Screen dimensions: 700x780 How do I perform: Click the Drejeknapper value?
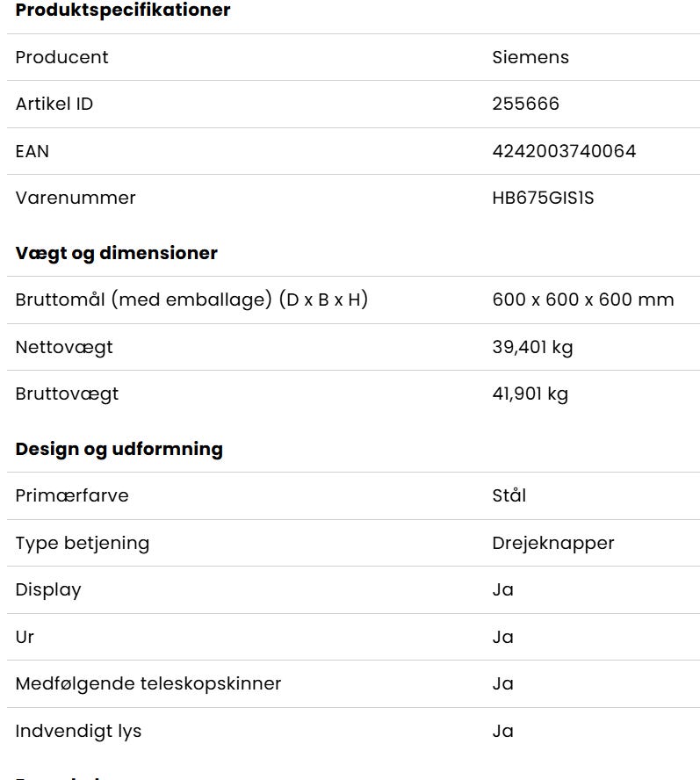(x=553, y=543)
